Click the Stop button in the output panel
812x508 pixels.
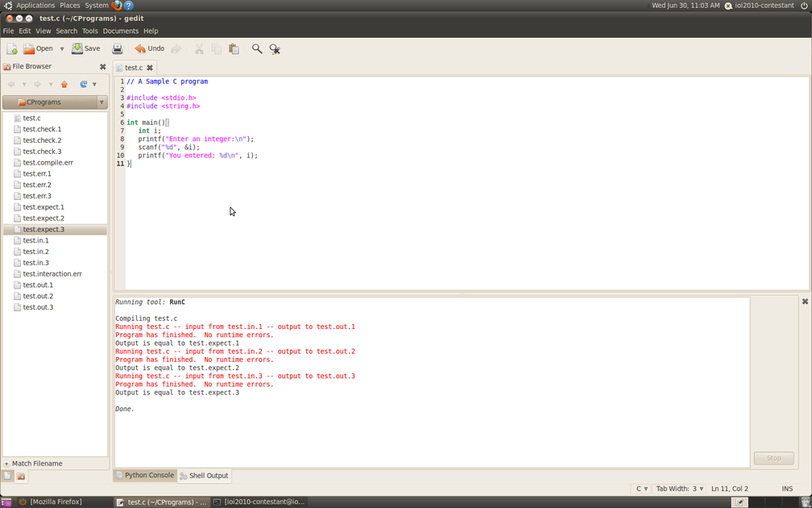click(773, 458)
